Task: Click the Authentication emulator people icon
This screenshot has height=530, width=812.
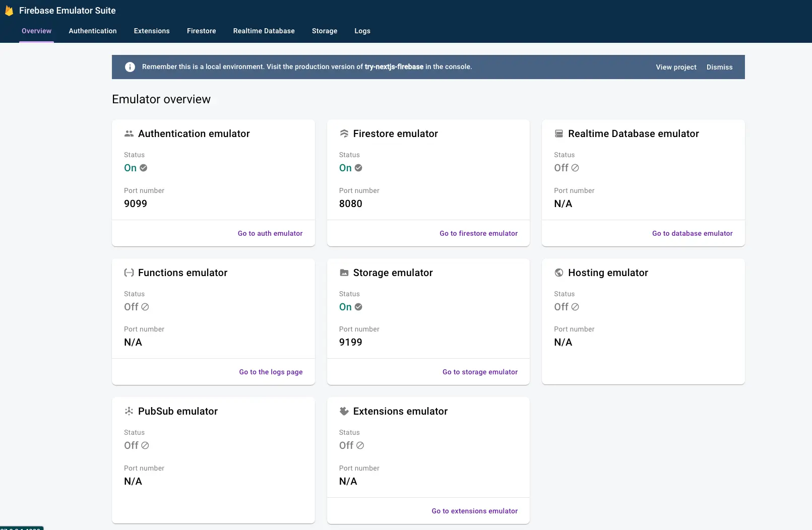Action: point(129,134)
